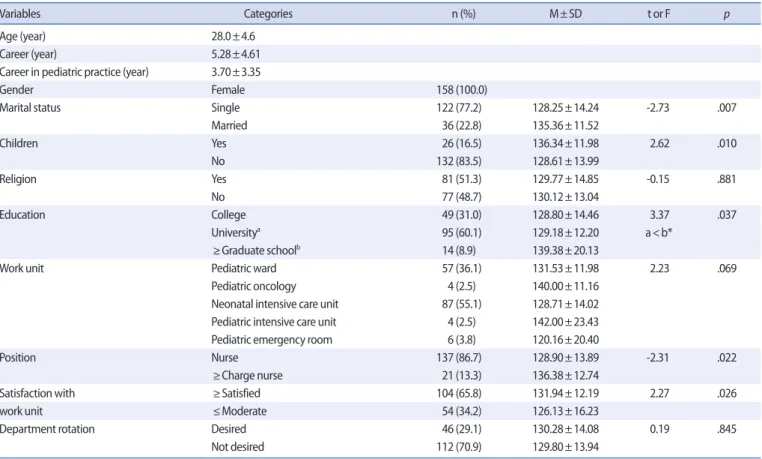This screenshot has width=762, height=459.
Task: Click the '81 (51.3)' cell
Action: tap(462, 179)
